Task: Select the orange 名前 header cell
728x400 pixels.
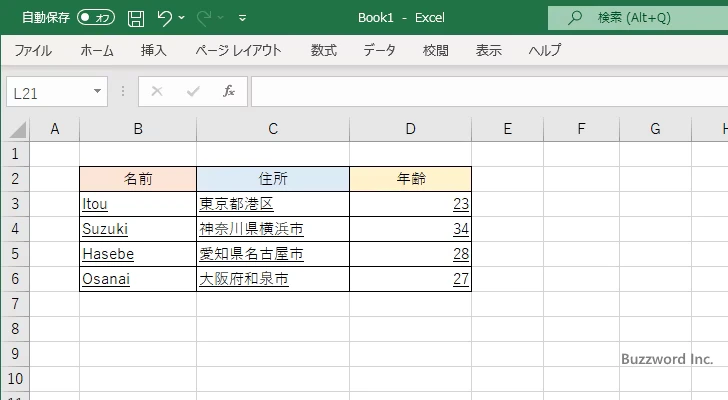Action: [x=138, y=179]
